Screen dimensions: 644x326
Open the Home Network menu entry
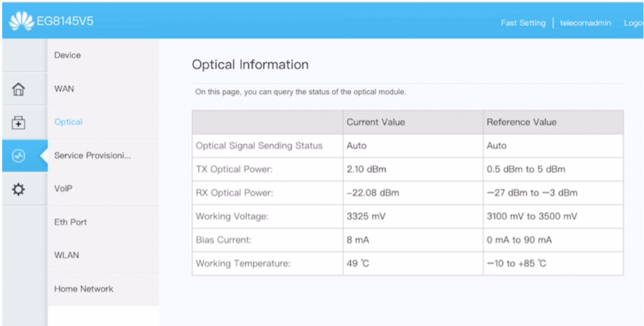click(84, 289)
